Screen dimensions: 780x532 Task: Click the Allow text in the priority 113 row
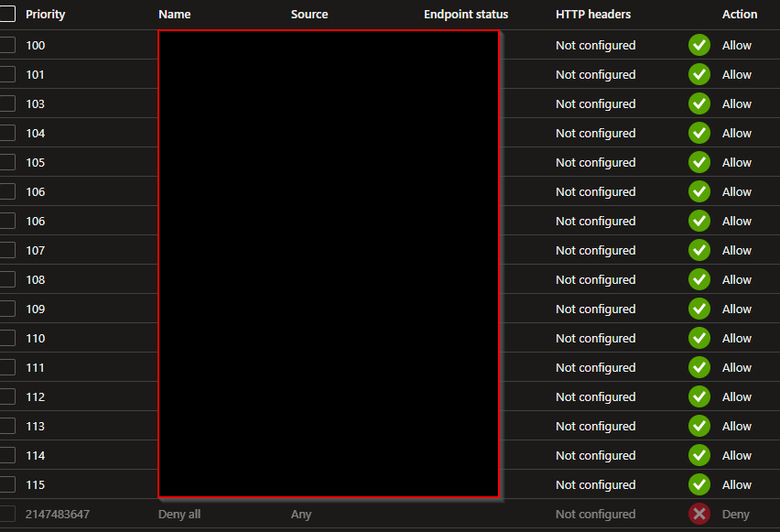coord(737,427)
